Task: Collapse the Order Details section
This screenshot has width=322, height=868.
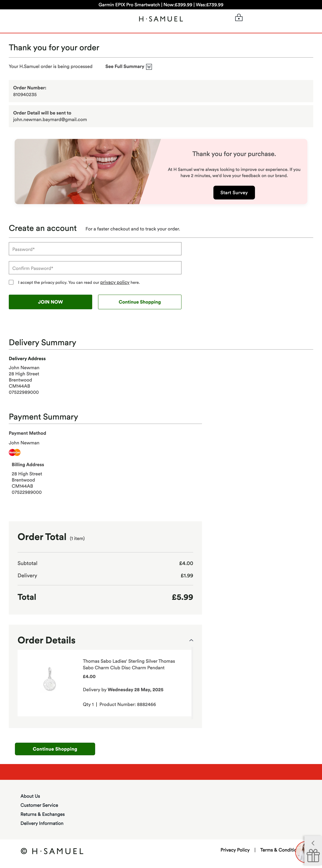Action: pos(191,640)
